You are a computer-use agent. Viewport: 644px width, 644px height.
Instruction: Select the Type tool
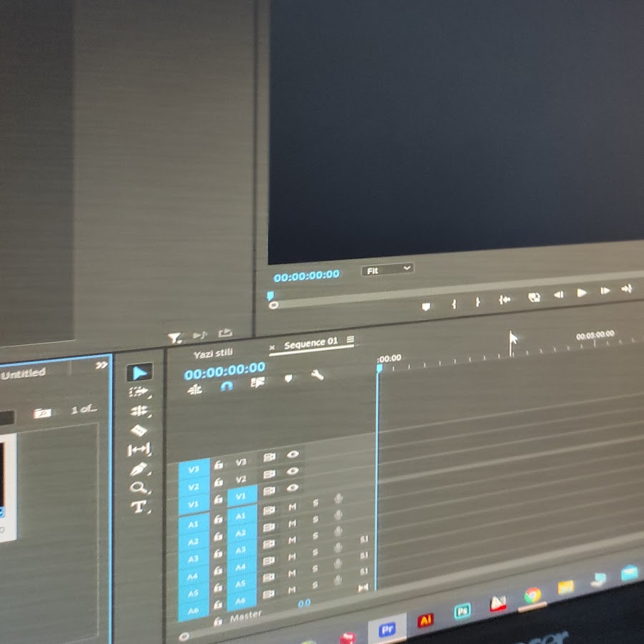tap(140, 507)
